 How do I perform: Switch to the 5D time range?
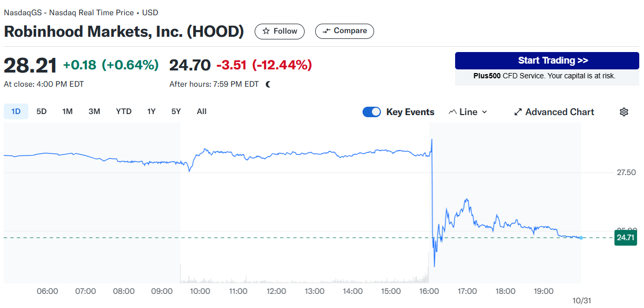[x=42, y=111]
